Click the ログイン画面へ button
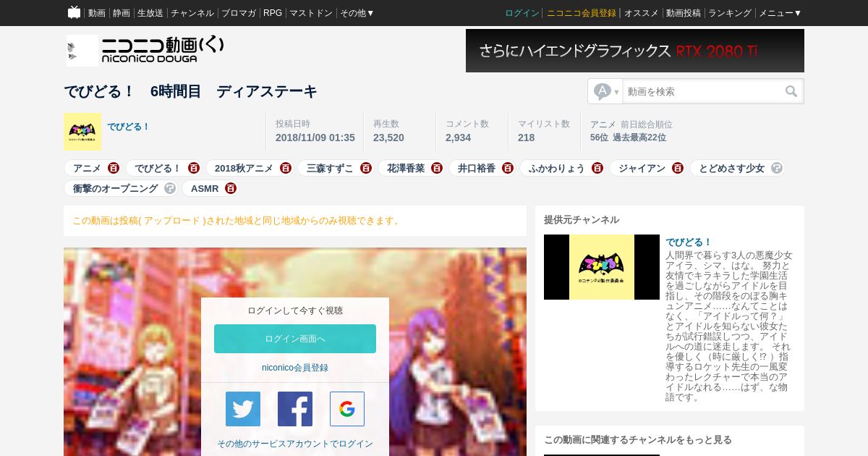 (x=295, y=339)
